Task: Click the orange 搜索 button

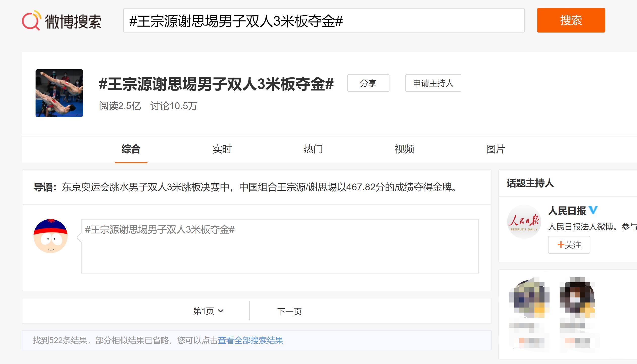Action: pyautogui.click(x=571, y=20)
